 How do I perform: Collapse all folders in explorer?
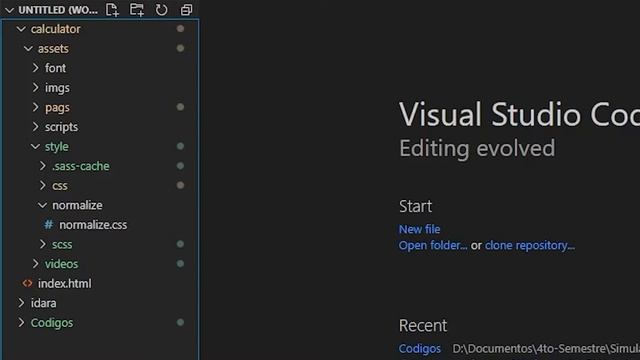[x=186, y=9]
